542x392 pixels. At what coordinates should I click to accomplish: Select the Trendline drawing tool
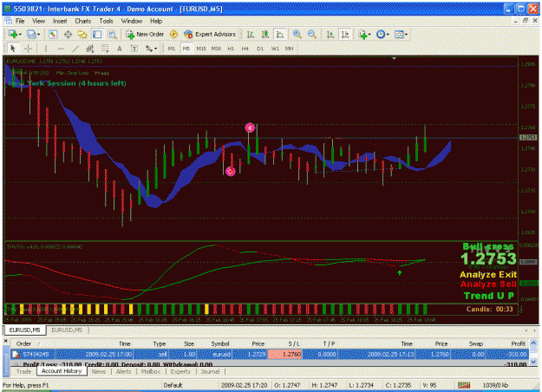pos(75,49)
